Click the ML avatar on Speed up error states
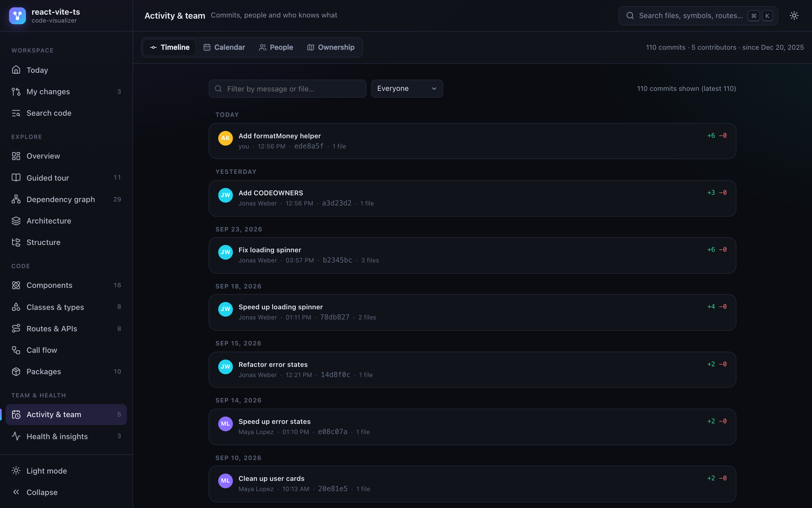Viewport: 812px width, 508px height. [x=226, y=424]
